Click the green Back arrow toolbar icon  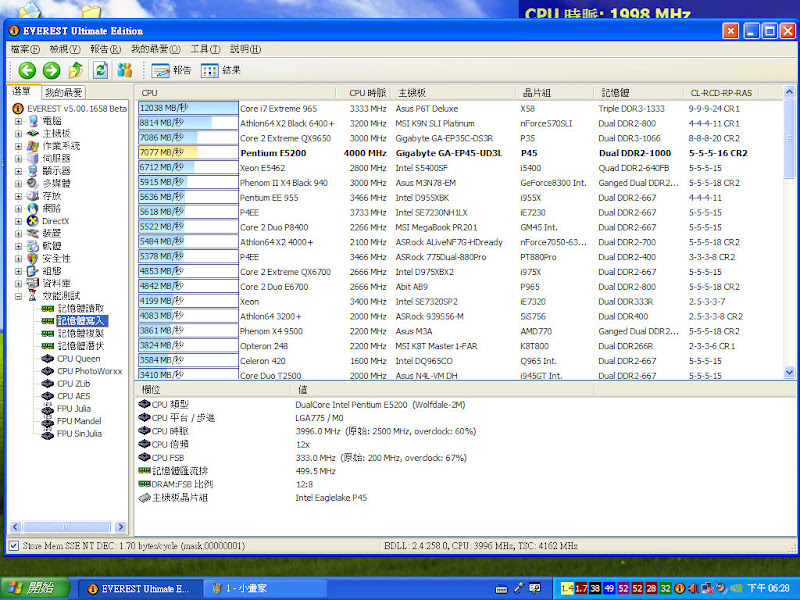(27, 70)
